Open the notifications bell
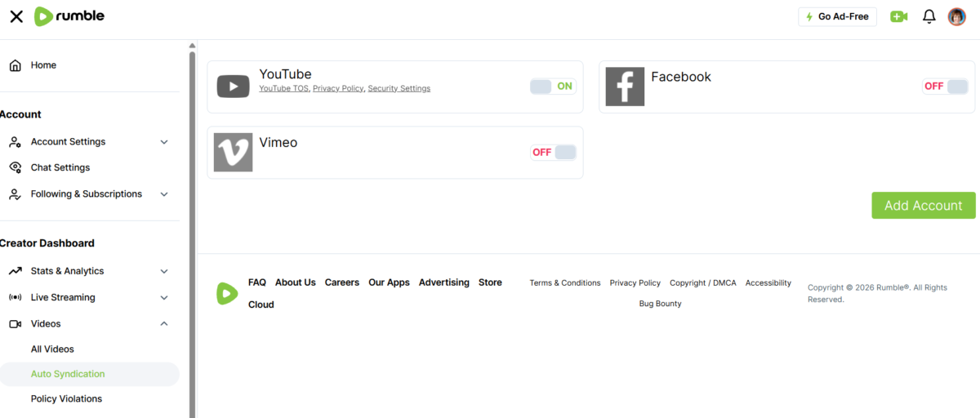The image size is (980, 418). point(929,16)
